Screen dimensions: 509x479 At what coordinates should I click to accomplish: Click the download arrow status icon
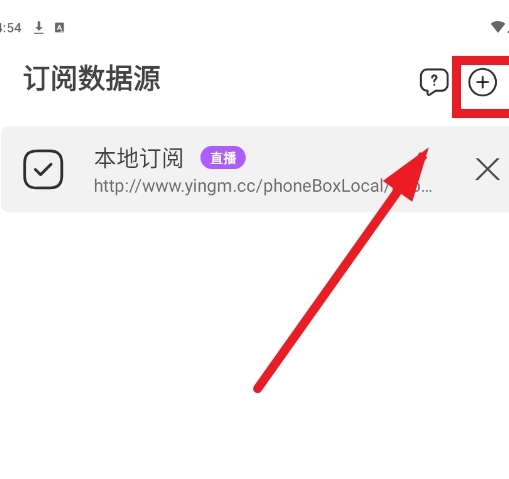pyautogui.click(x=39, y=28)
